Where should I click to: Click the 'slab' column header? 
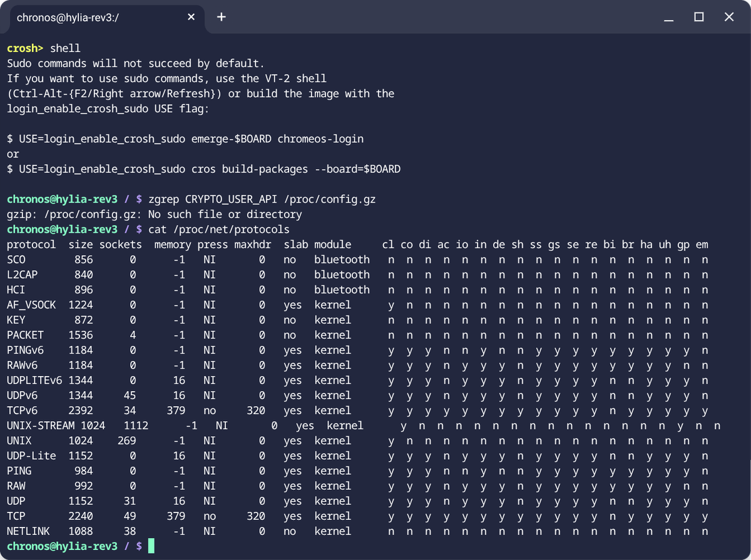[x=295, y=245]
